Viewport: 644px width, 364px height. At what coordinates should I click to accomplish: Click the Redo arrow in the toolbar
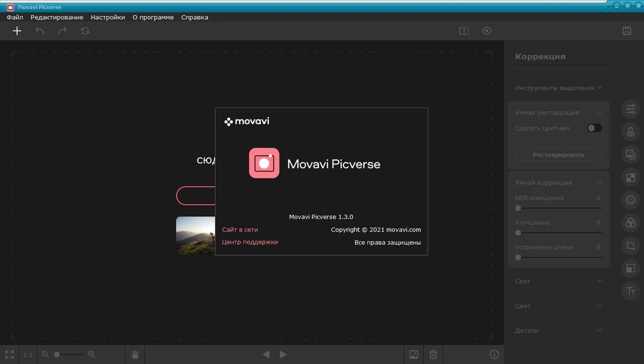coord(62,31)
